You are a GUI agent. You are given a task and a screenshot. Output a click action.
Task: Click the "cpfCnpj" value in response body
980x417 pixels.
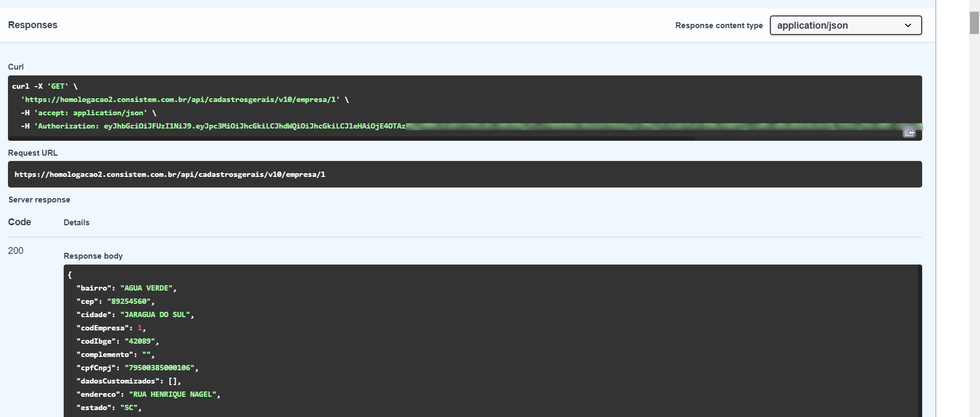(x=160, y=368)
